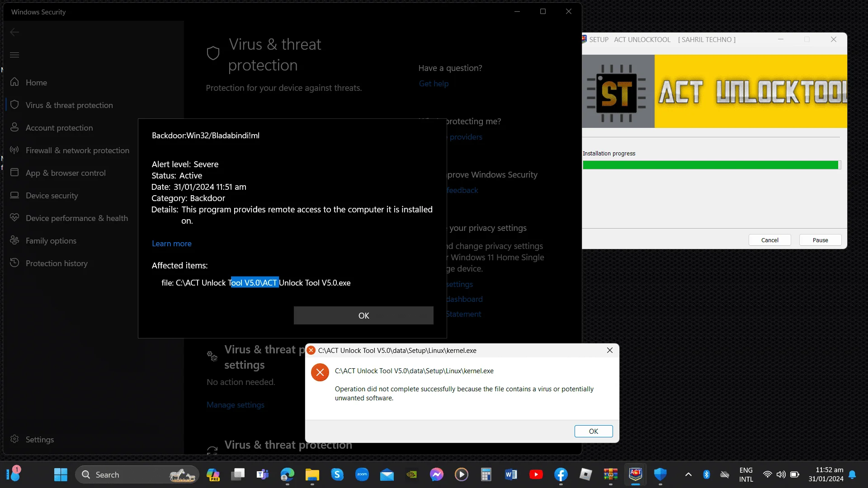Open Task View on the taskbar

coord(238,474)
